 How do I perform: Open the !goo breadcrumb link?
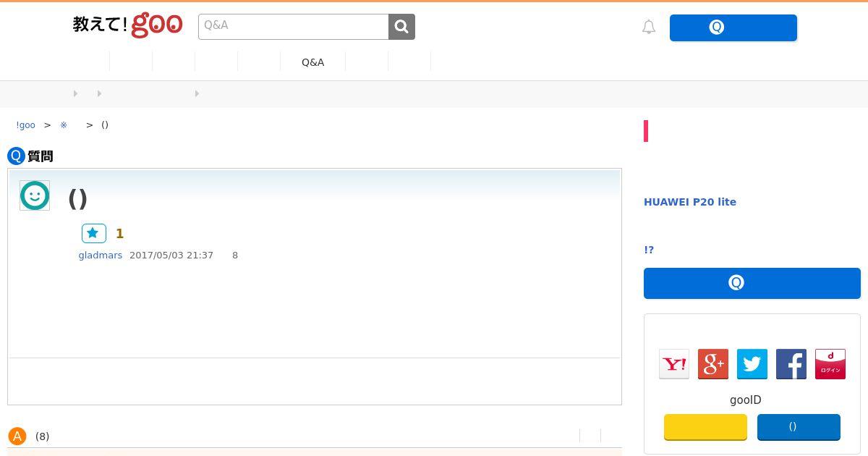tap(25, 125)
